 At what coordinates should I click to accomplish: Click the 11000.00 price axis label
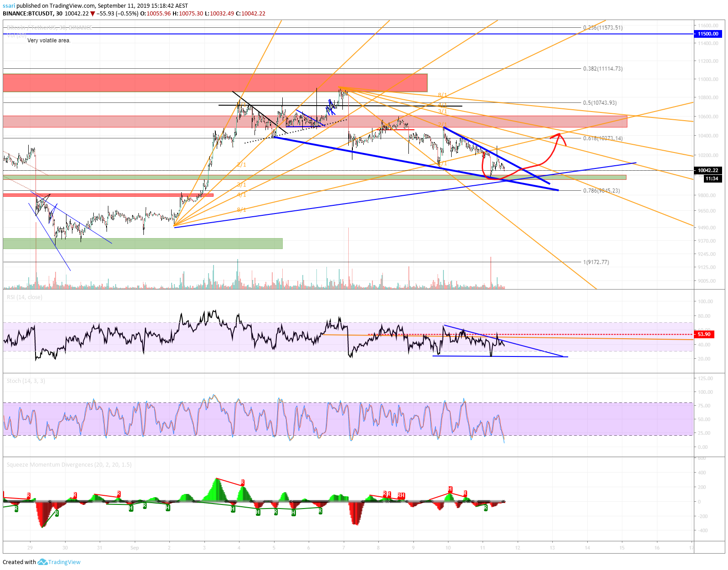(x=708, y=79)
